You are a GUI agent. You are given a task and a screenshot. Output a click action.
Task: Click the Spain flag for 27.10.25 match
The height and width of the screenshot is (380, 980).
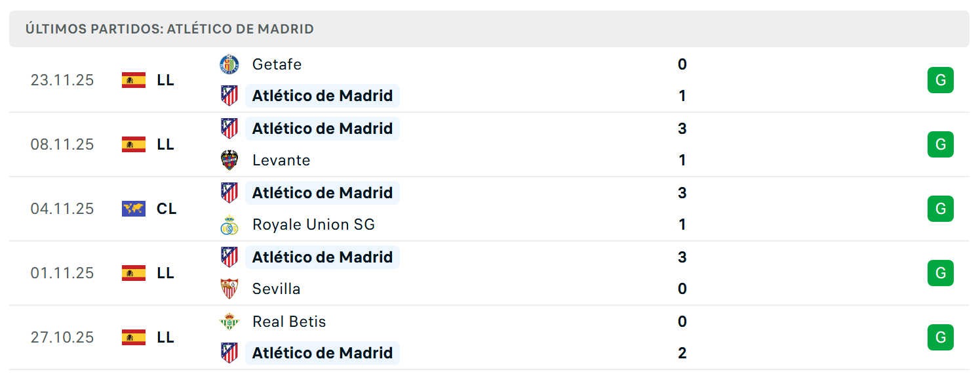pos(134,337)
